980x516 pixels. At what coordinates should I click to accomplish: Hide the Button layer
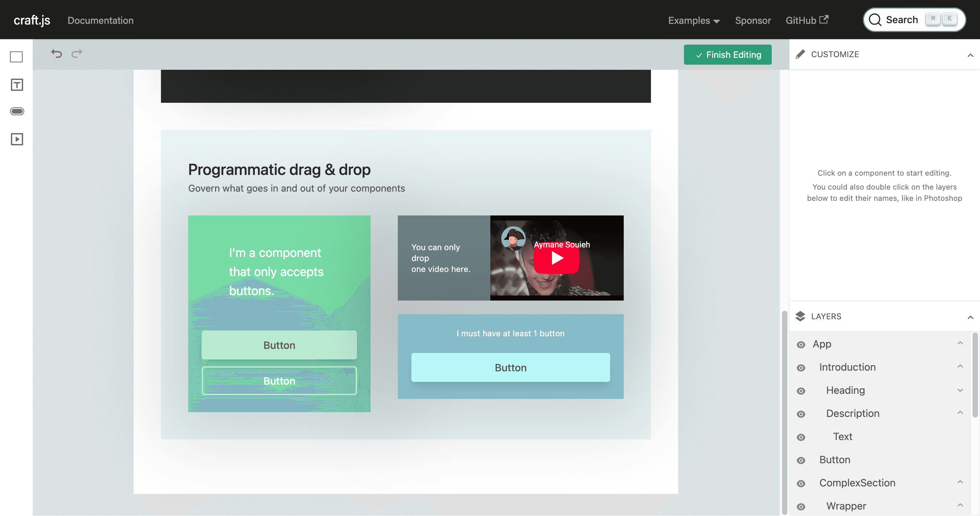801,461
